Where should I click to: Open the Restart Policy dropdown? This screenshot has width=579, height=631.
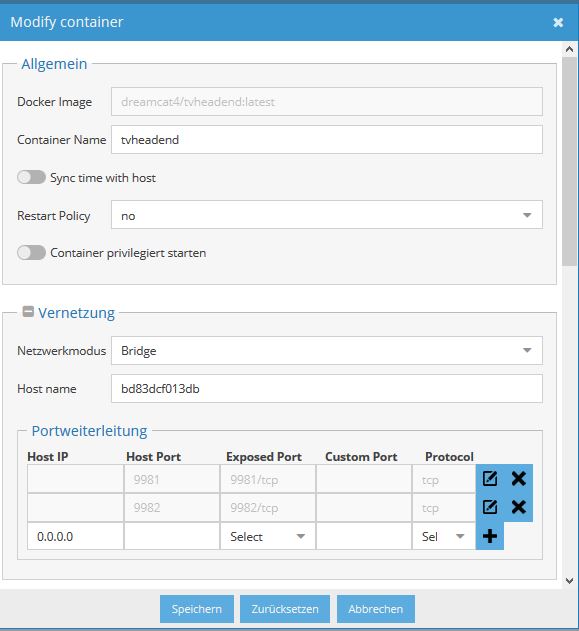pyautogui.click(x=327, y=215)
